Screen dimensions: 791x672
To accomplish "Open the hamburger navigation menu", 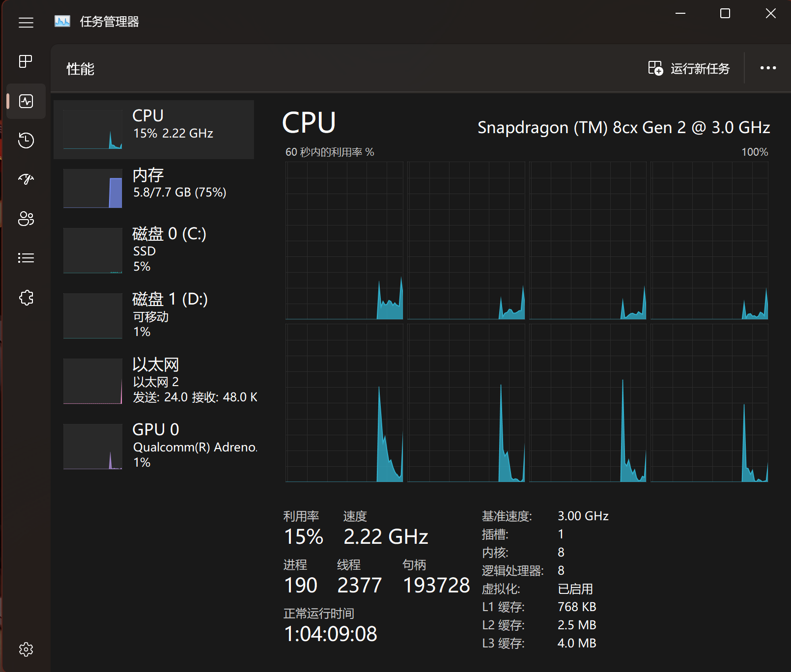I will (x=26, y=23).
